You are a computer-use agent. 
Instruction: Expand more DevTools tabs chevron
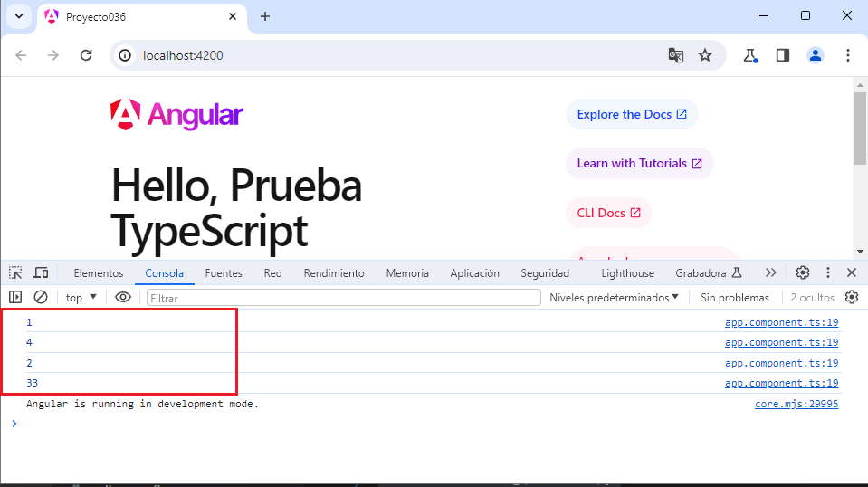770,272
